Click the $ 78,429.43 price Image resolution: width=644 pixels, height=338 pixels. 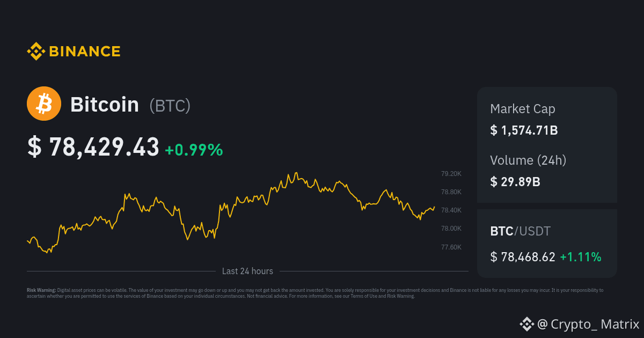93,147
